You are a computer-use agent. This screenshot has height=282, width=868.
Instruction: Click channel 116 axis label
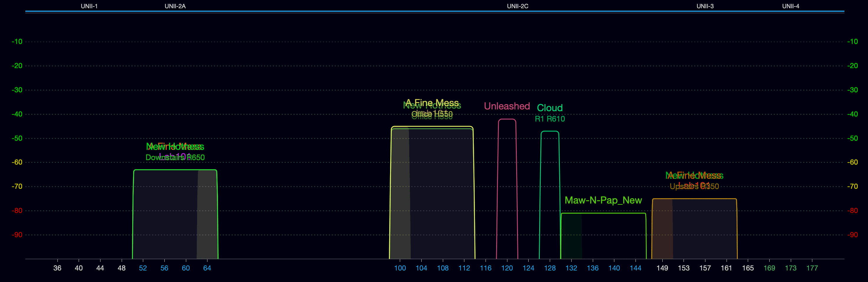[x=485, y=268]
